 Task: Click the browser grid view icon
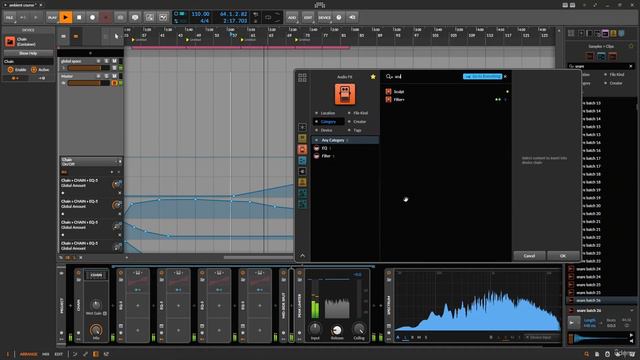[x=302, y=78]
